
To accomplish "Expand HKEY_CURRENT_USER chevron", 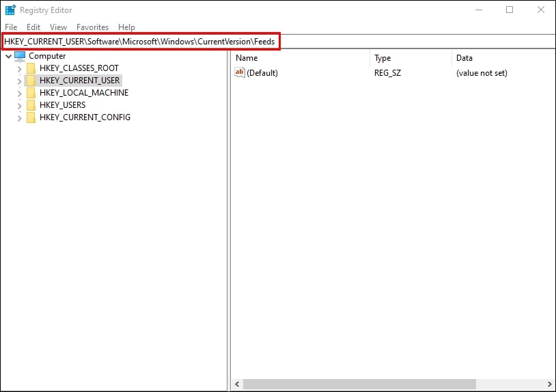I will 20,81.
